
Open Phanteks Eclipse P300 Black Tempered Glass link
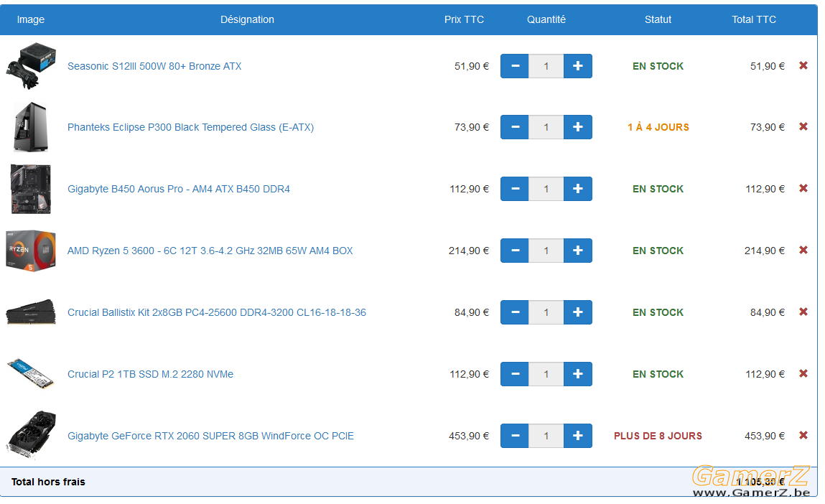(190, 127)
